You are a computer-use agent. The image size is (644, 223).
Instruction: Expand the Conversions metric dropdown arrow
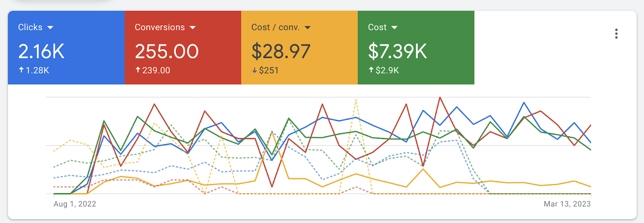click(192, 27)
